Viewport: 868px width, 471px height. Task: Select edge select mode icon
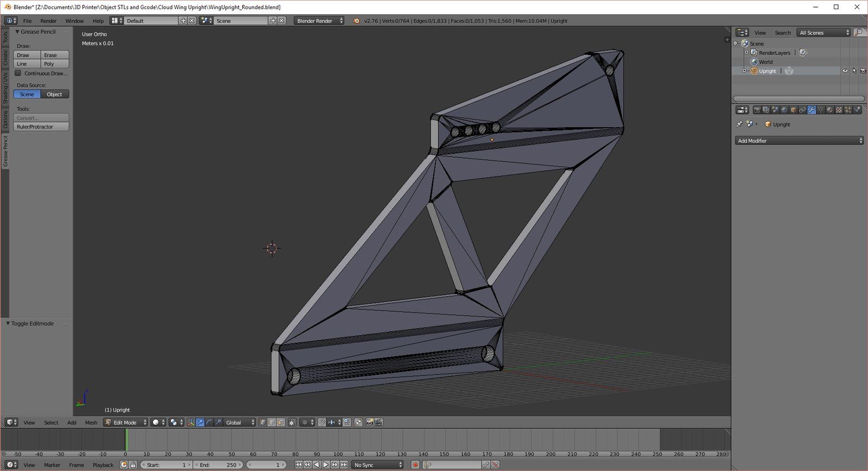coord(271,422)
